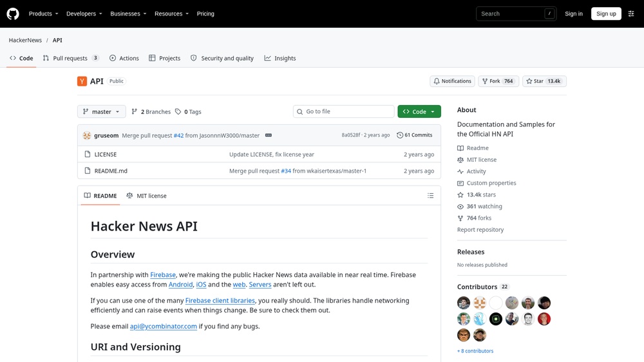The width and height of the screenshot is (644, 362).
Task: Open the Releases heading link
Action: (471, 252)
